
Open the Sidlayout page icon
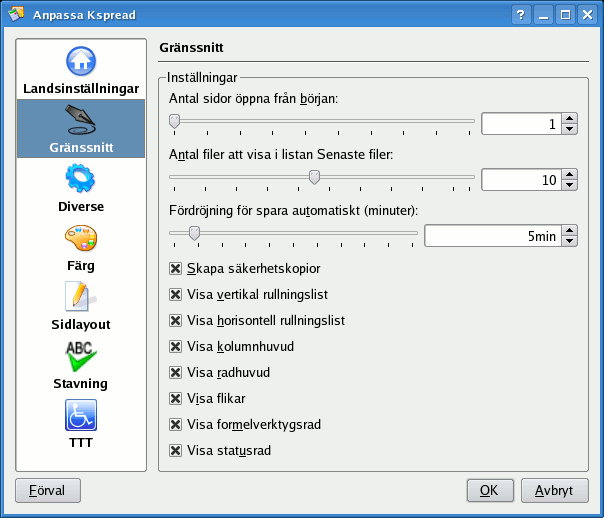pyautogui.click(x=80, y=298)
